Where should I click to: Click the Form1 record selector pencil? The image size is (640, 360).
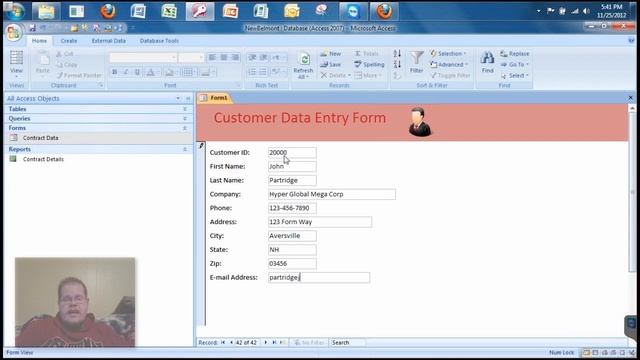click(x=201, y=145)
